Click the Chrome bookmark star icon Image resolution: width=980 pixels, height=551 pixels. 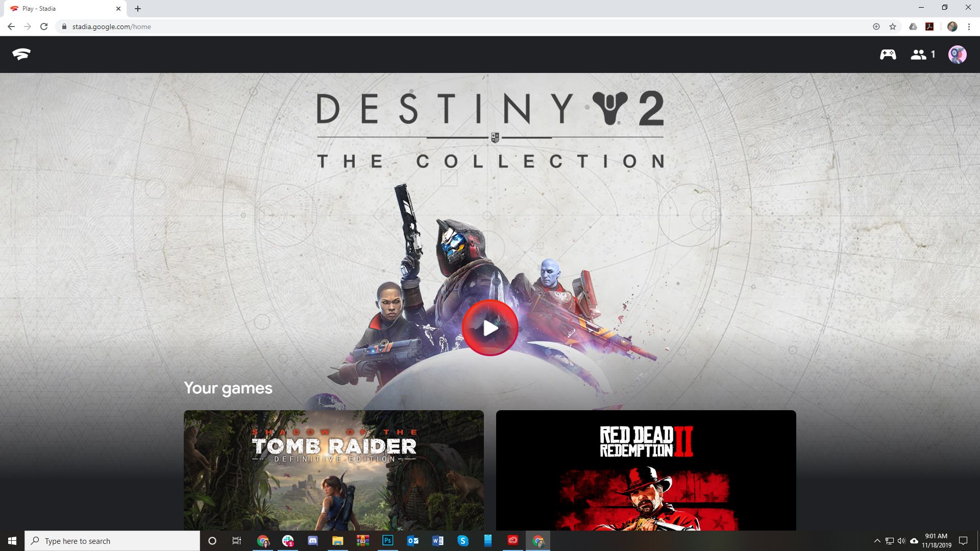point(893,26)
